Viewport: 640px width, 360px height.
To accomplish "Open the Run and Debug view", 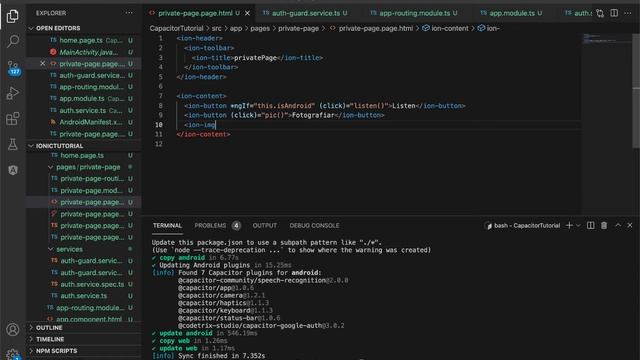I will pyautogui.click(x=13, y=93).
